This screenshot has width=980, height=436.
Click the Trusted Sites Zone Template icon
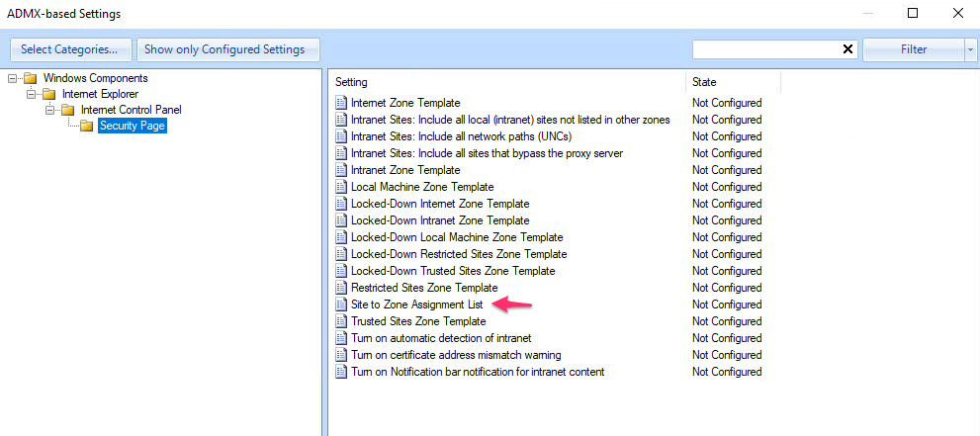tap(340, 321)
